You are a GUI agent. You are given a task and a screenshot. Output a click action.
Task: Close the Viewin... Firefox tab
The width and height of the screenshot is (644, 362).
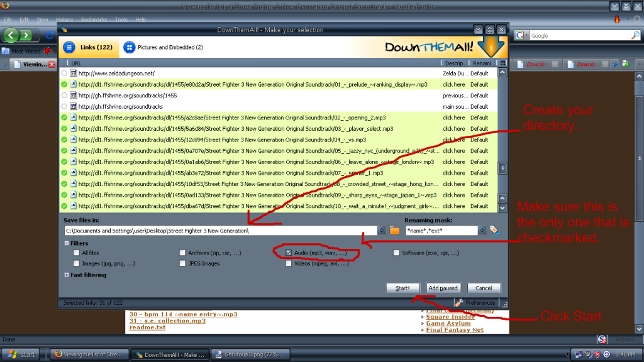[52, 65]
